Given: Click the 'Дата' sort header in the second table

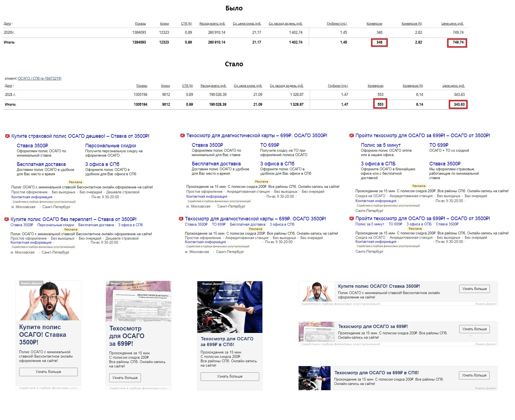Looking at the screenshot, I should pos(9,86).
